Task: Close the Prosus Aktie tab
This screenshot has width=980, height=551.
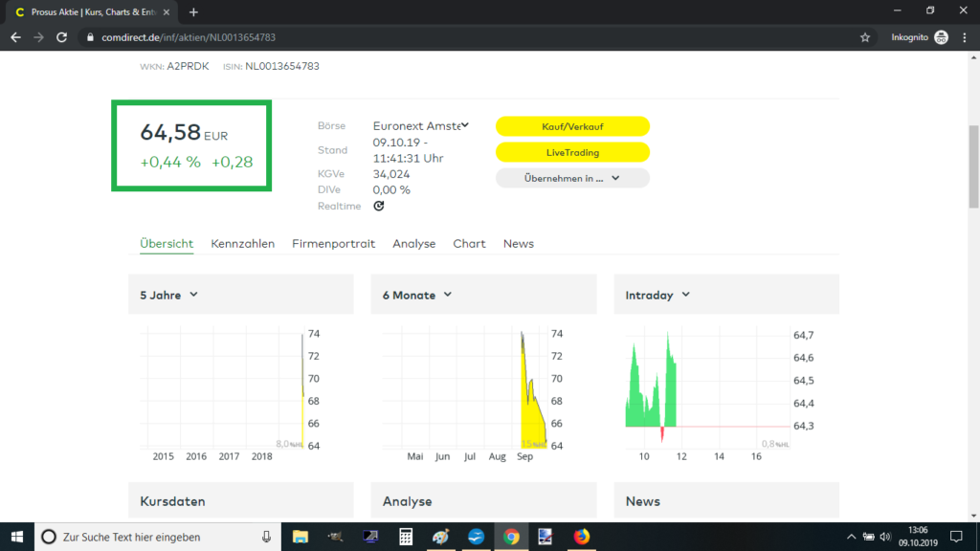Action: [x=167, y=11]
